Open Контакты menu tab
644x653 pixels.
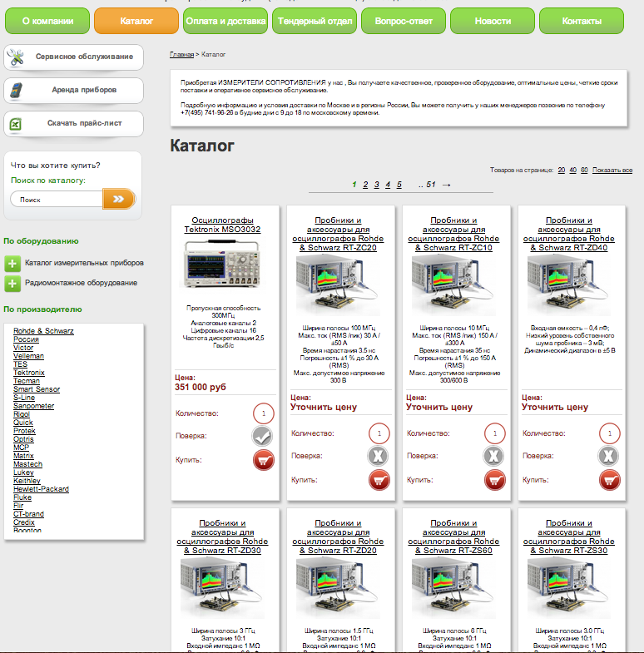(582, 21)
